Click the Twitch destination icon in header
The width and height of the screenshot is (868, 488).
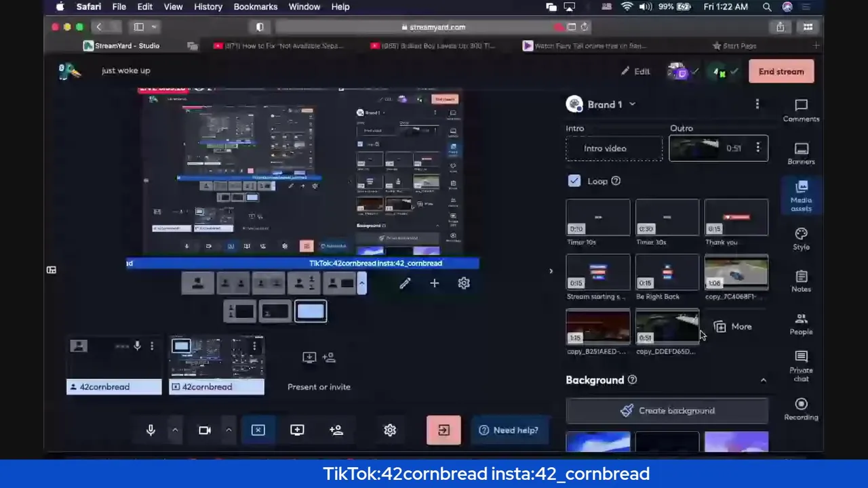tap(679, 71)
